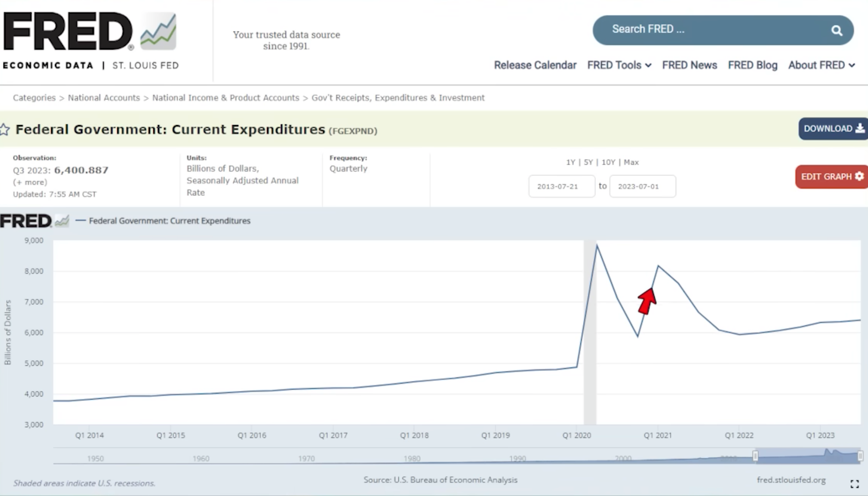The width and height of the screenshot is (868, 496).
Task: Click the small FRED logo above the chart
Action: (x=34, y=221)
